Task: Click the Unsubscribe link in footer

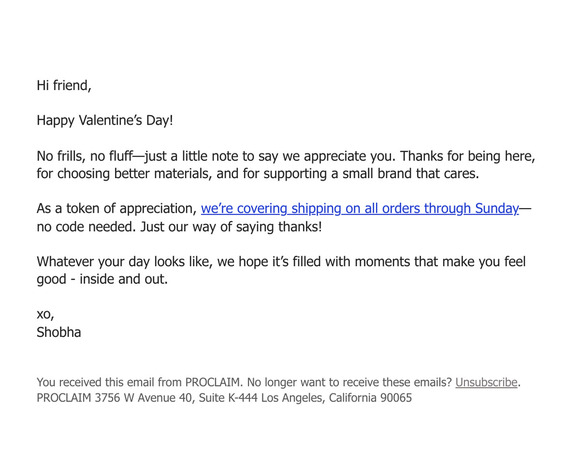Action: point(486,382)
